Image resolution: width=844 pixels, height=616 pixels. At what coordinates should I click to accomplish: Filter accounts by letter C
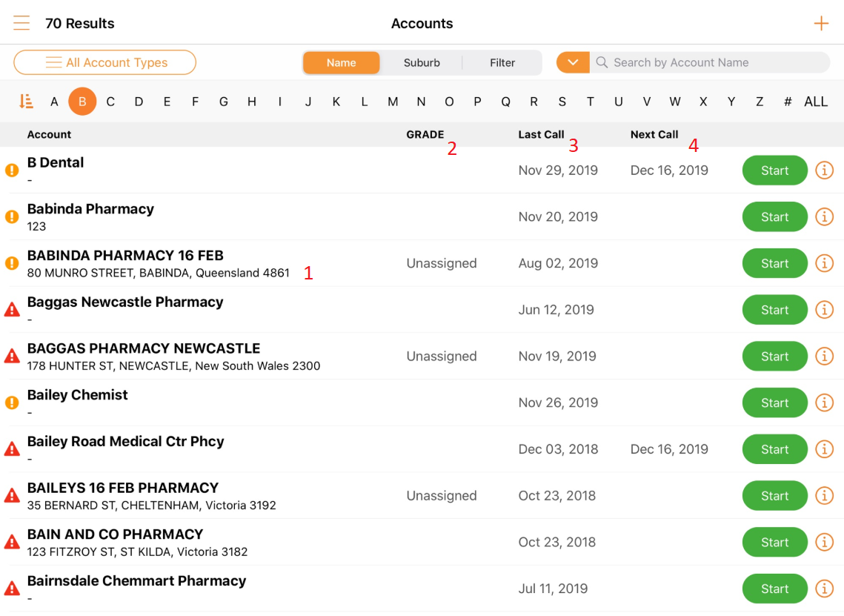(x=110, y=102)
